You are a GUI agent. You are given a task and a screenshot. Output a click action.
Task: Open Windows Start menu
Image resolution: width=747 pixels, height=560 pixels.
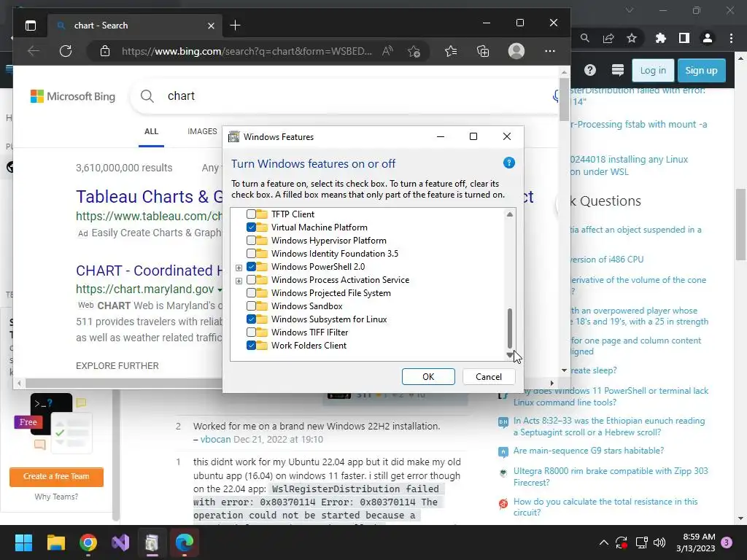pos(23,542)
